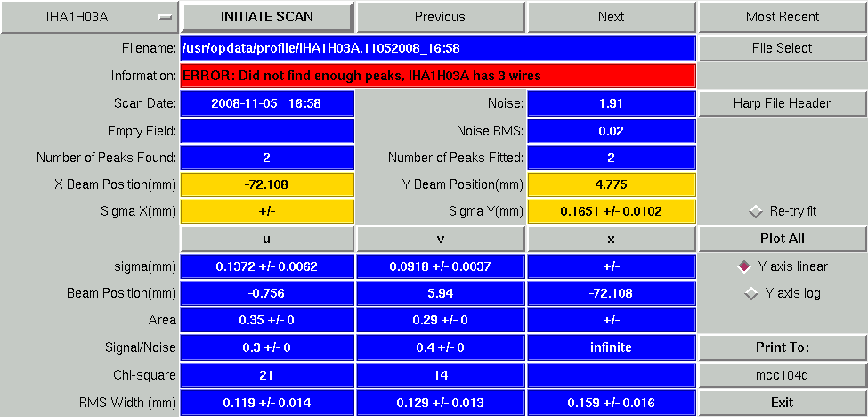Click the yellow Sigma X(mm) field showing +/-

click(x=267, y=211)
